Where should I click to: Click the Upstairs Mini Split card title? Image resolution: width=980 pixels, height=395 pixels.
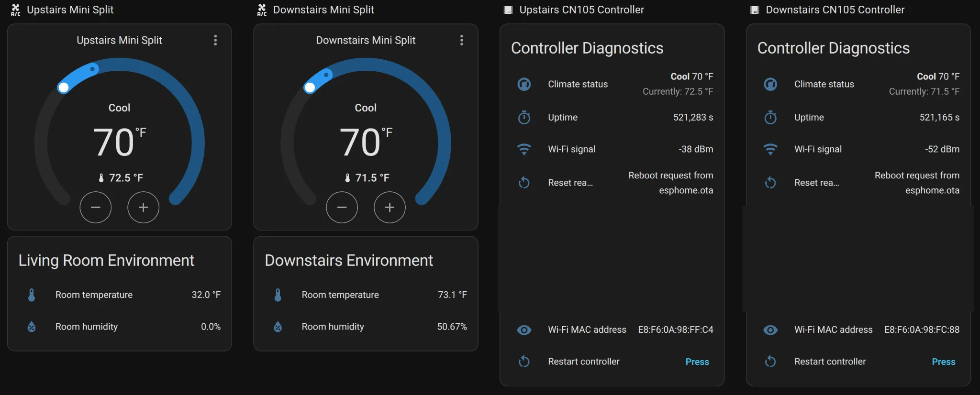[119, 40]
